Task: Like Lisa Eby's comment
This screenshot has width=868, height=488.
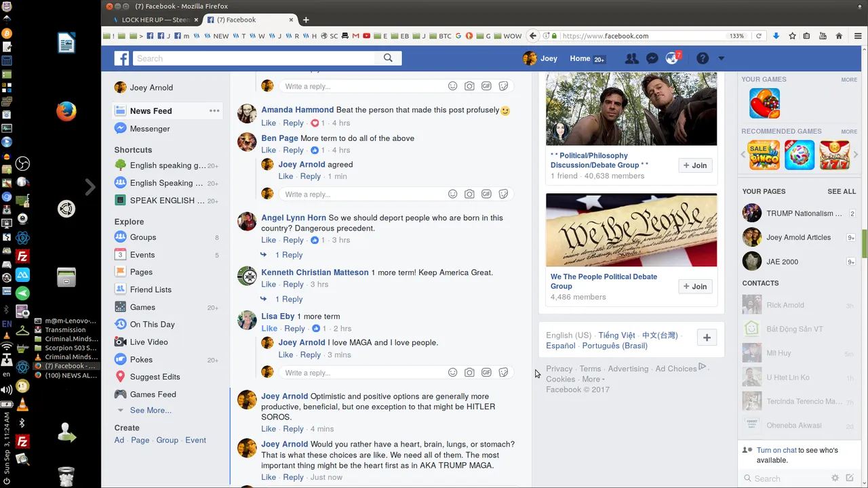Action: tap(269, 328)
